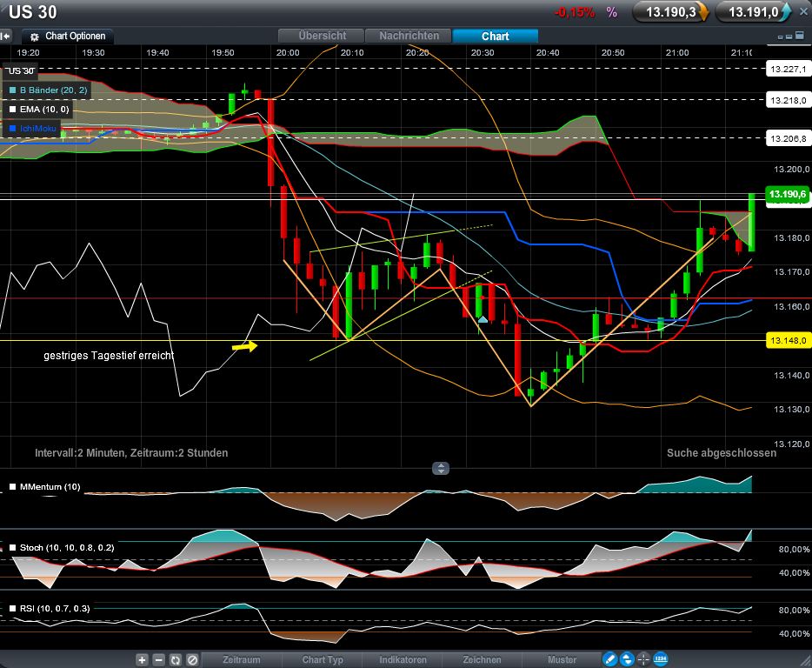Click the 19:20 time axis label
Image resolution: width=812 pixels, height=668 pixels.
[x=28, y=53]
